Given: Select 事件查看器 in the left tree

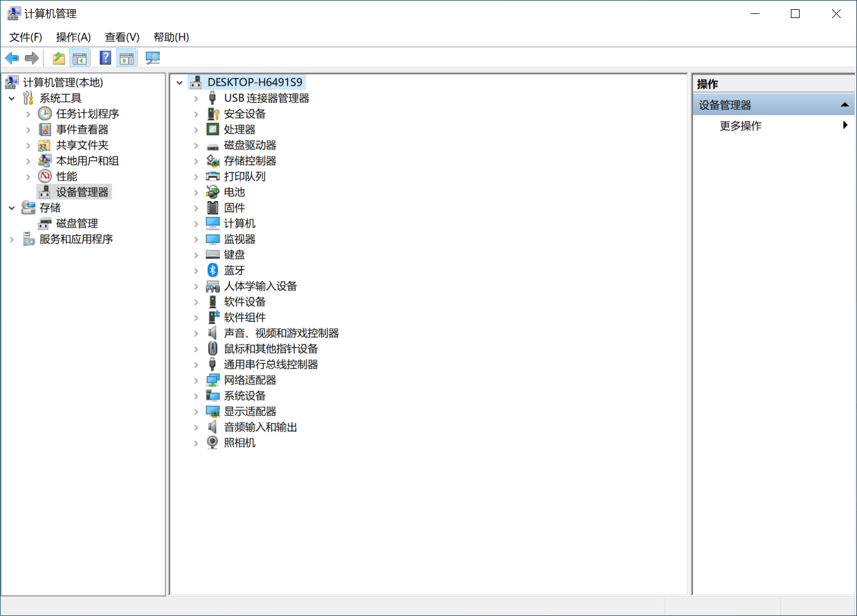Looking at the screenshot, I should pos(82,129).
